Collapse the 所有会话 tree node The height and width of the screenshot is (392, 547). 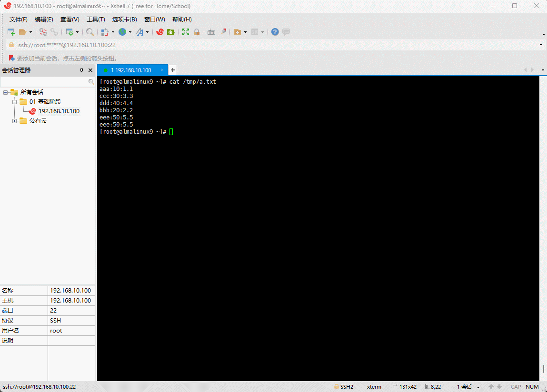tap(5, 92)
